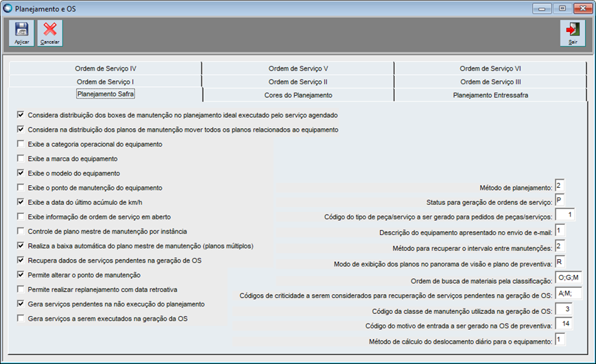Viewport: 596px width, 364px height.
Task: Click Método de cálculo do deslocamento field
Action: 560,340
